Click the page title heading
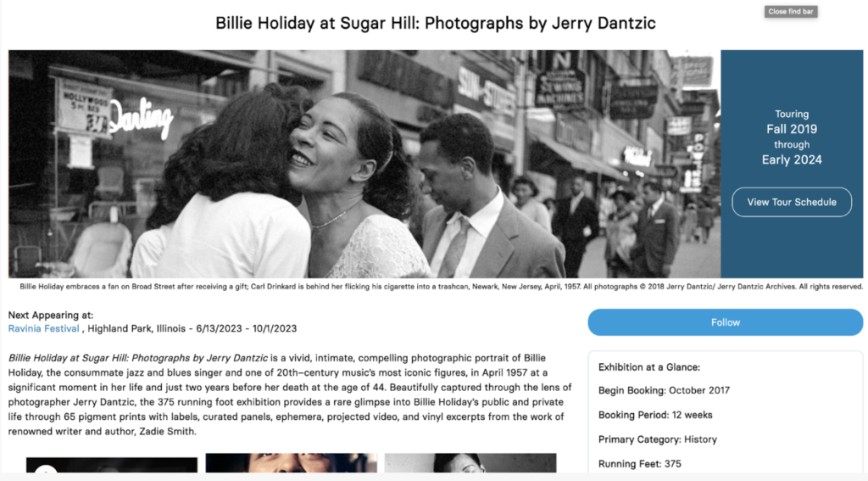868x481 pixels. coord(436,23)
